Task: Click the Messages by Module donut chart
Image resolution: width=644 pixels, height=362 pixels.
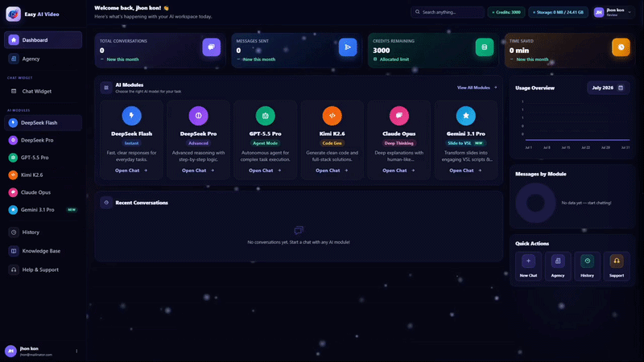Action: tap(535, 203)
